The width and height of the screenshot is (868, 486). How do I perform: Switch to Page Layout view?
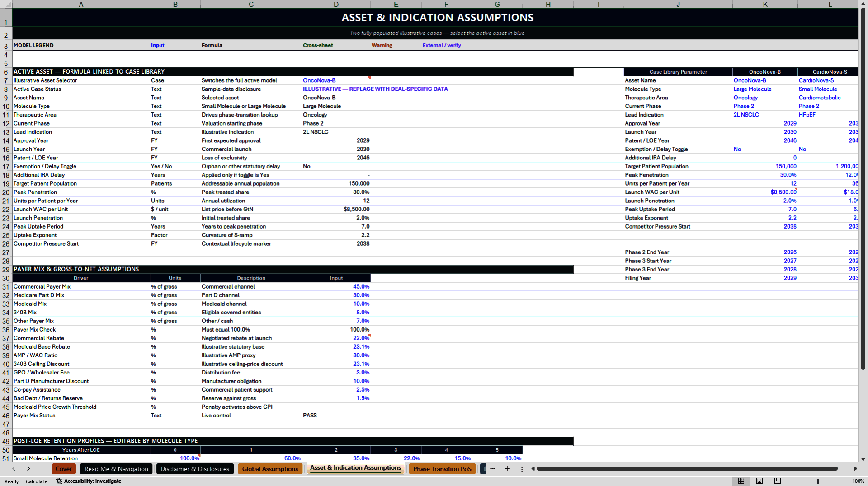(759, 481)
